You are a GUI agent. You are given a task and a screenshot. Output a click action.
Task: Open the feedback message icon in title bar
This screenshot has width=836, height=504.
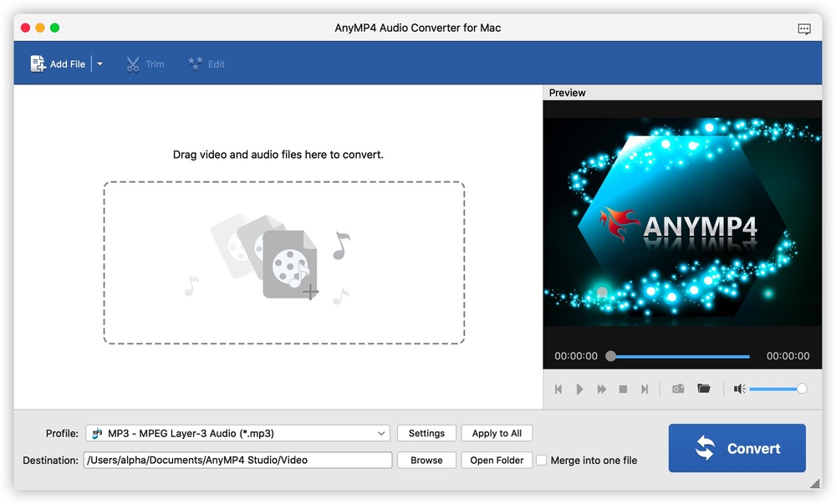[x=804, y=28]
